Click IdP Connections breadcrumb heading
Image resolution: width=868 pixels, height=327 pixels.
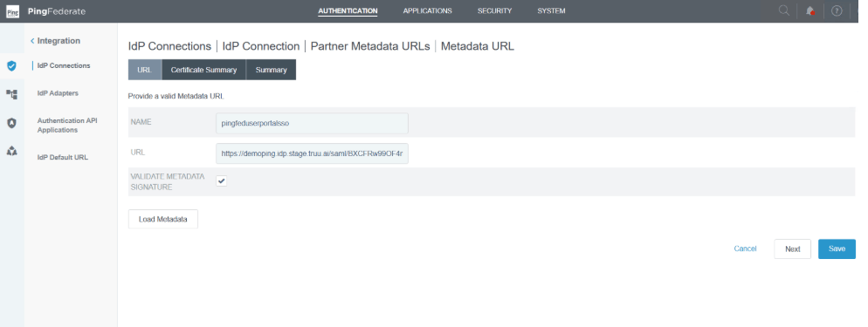tap(170, 46)
